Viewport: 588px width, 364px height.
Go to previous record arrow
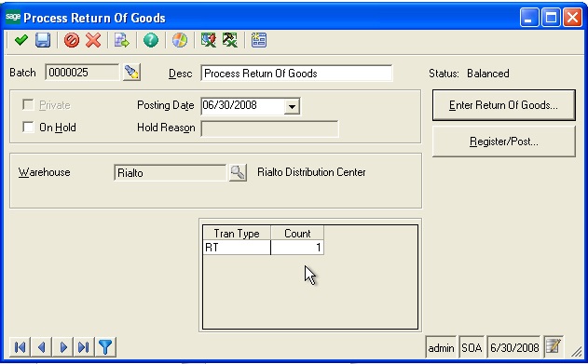(42, 347)
